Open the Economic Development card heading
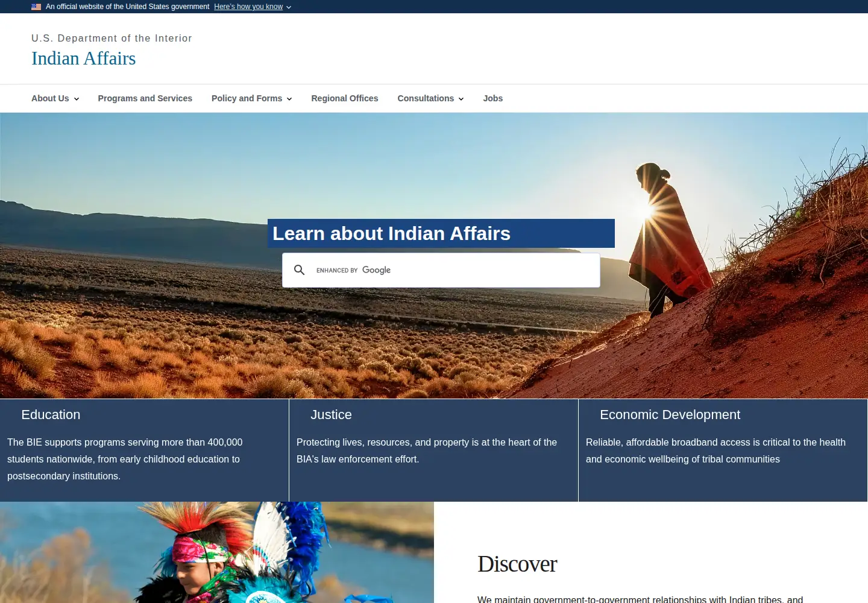The height and width of the screenshot is (603, 868). [x=670, y=415]
